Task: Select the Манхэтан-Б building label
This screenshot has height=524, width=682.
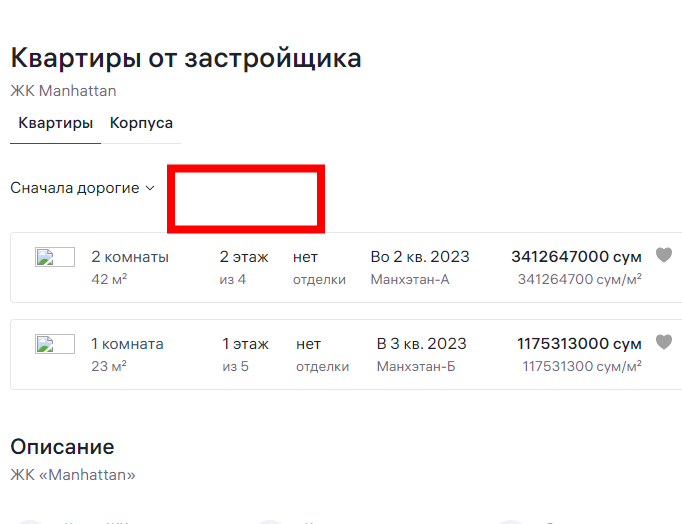Action: tap(416, 366)
